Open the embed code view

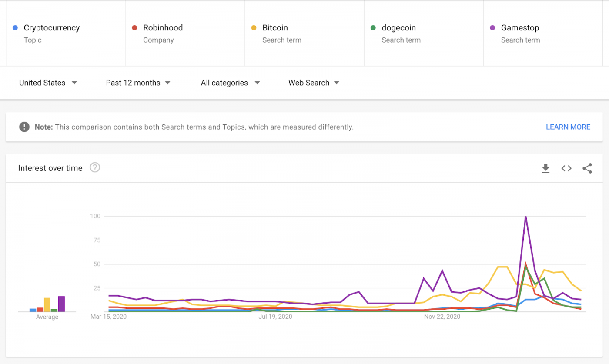566,168
